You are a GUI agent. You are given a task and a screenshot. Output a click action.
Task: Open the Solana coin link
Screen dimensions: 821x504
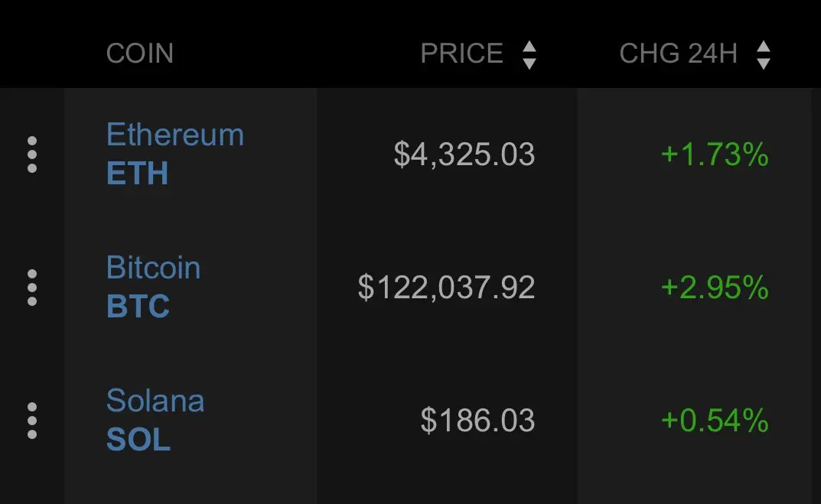pyautogui.click(x=155, y=401)
